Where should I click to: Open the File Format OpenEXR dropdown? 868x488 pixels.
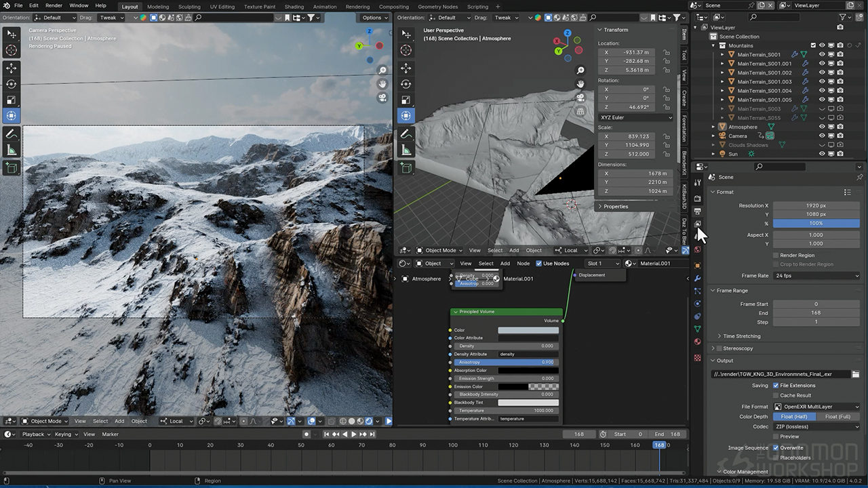[x=816, y=407]
